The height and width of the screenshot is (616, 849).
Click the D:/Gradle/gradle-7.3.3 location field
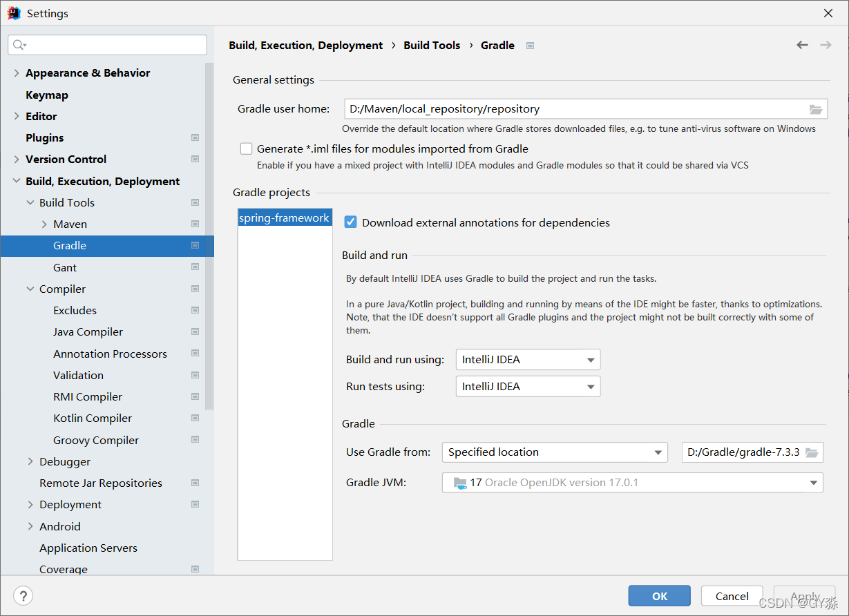pyautogui.click(x=752, y=452)
